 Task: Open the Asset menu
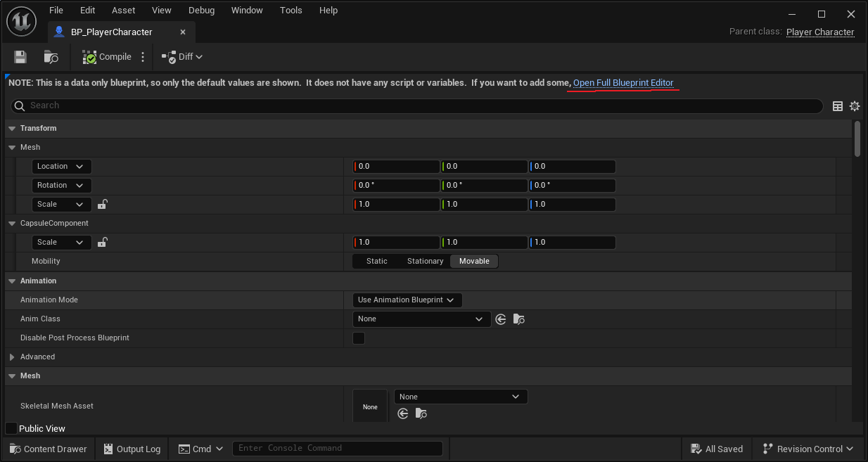[x=123, y=10]
